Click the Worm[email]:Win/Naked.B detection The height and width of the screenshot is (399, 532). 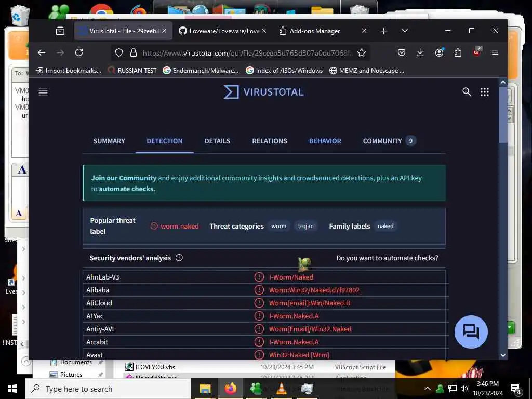coord(310,303)
